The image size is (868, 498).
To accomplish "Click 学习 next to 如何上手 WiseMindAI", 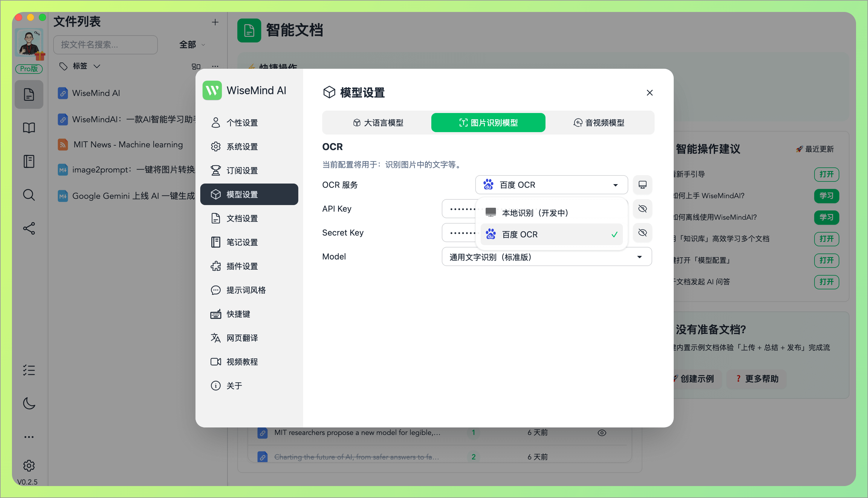I will [827, 195].
